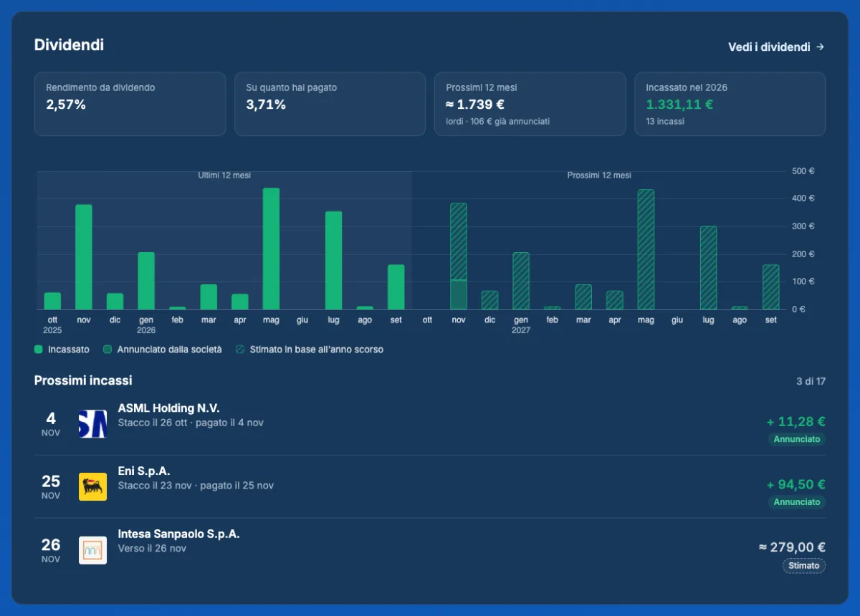
Task: Click the 25 NOV date
Action: [x=51, y=487]
